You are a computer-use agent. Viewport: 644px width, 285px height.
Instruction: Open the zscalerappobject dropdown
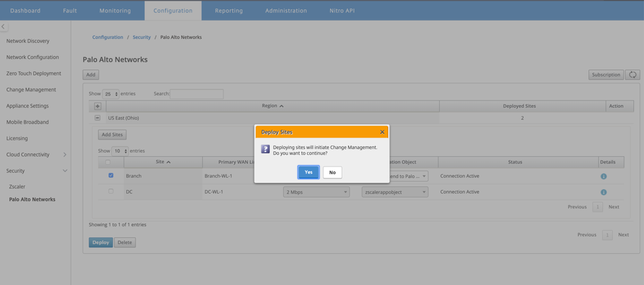click(x=395, y=192)
